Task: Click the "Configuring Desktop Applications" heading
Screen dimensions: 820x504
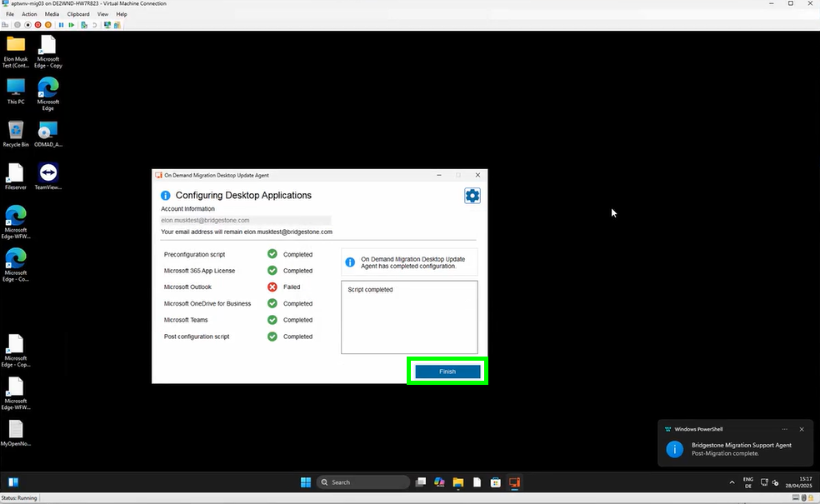Action: point(243,196)
